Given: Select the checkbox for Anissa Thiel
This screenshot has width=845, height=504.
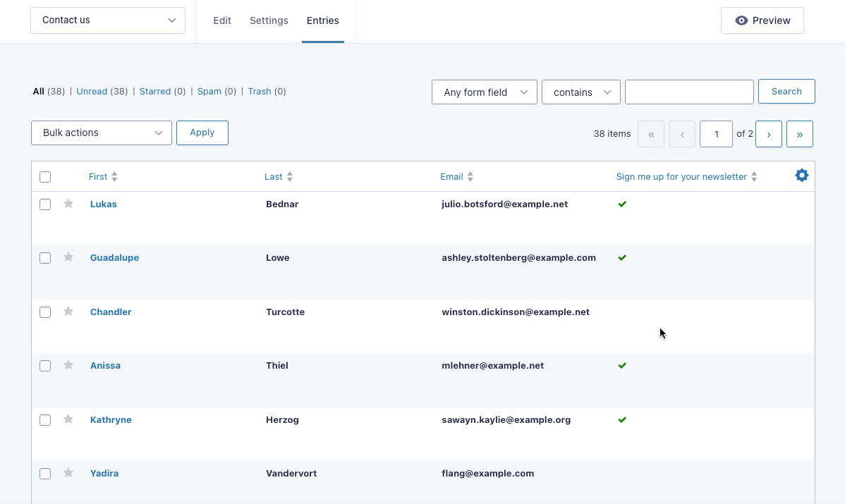Looking at the screenshot, I should point(45,366).
